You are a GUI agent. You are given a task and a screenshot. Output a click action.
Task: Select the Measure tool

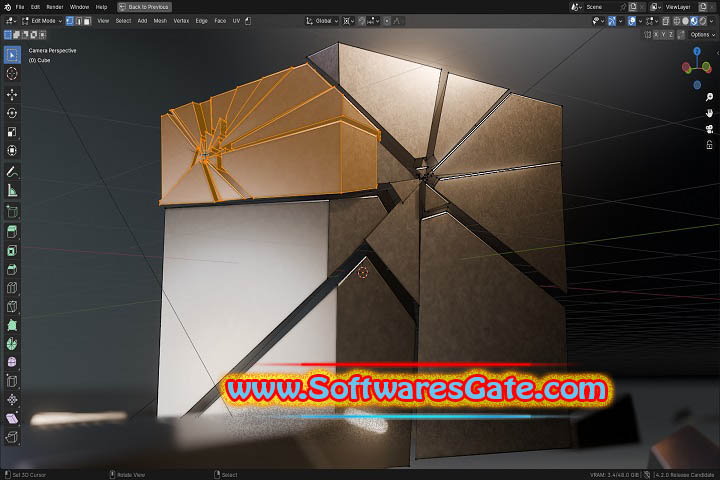[x=12, y=190]
